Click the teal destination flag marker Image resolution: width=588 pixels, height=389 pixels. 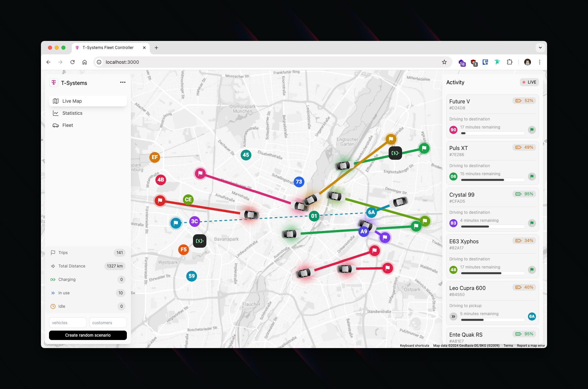click(176, 223)
